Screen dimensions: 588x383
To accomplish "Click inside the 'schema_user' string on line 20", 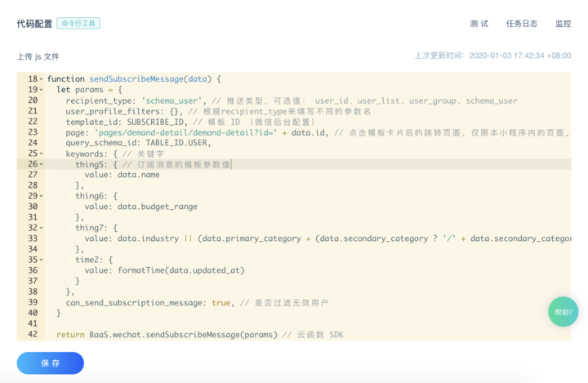I will 171,100.
